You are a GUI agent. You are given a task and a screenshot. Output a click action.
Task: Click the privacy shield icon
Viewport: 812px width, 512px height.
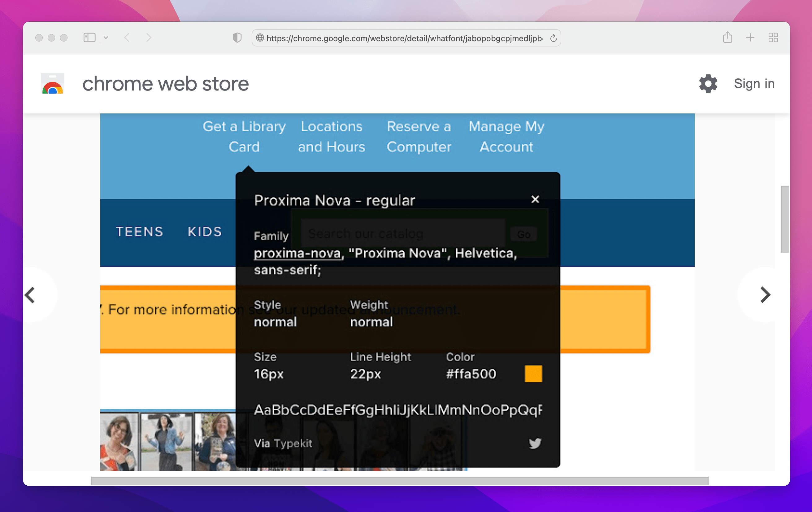(237, 38)
